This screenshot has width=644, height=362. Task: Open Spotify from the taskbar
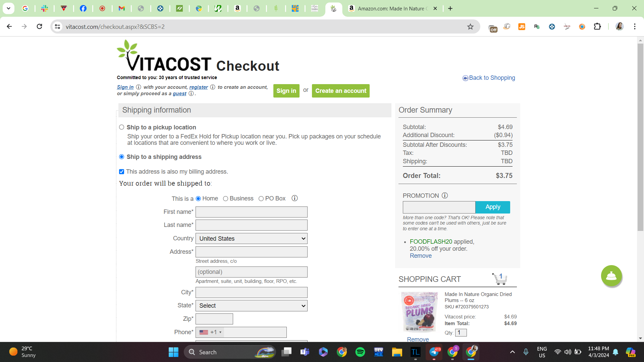[360, 352]
